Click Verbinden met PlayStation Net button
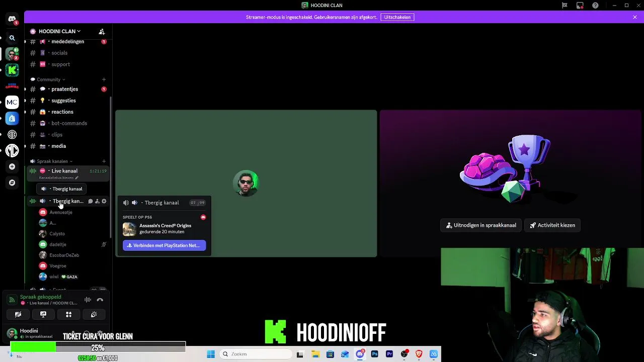Image resolution: width=644 pixels, height=362 pixels. 165,245
